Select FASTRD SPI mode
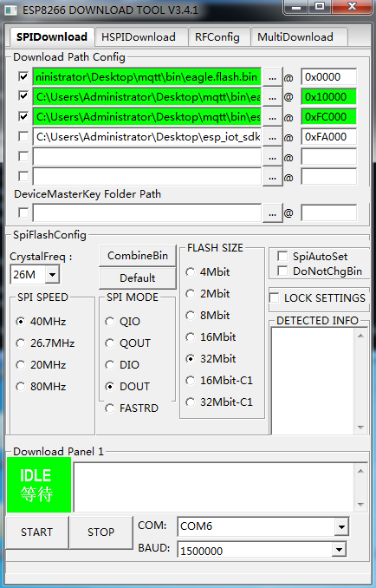Viewport: 376px width, 588px height. pos(132,408)
